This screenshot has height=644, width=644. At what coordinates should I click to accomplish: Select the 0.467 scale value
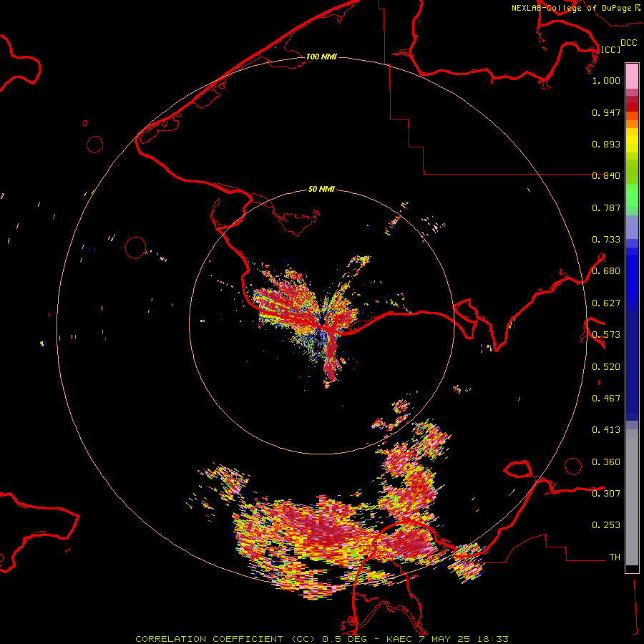tap(606, 399)
